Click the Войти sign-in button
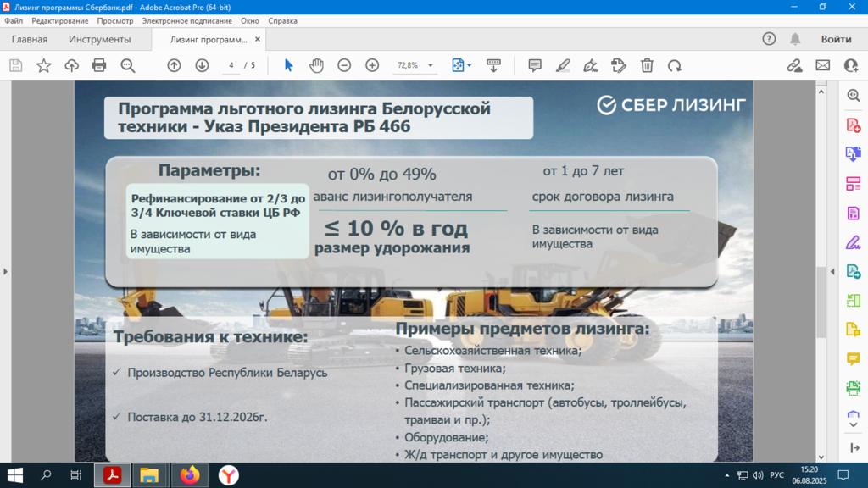868x488 pixels. [836, 39]
